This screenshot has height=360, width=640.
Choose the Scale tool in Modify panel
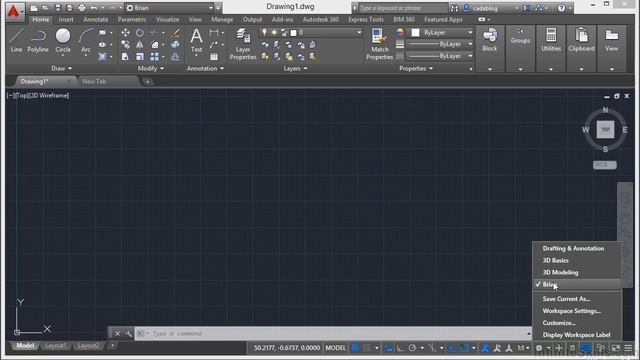(x=140, y=57)
